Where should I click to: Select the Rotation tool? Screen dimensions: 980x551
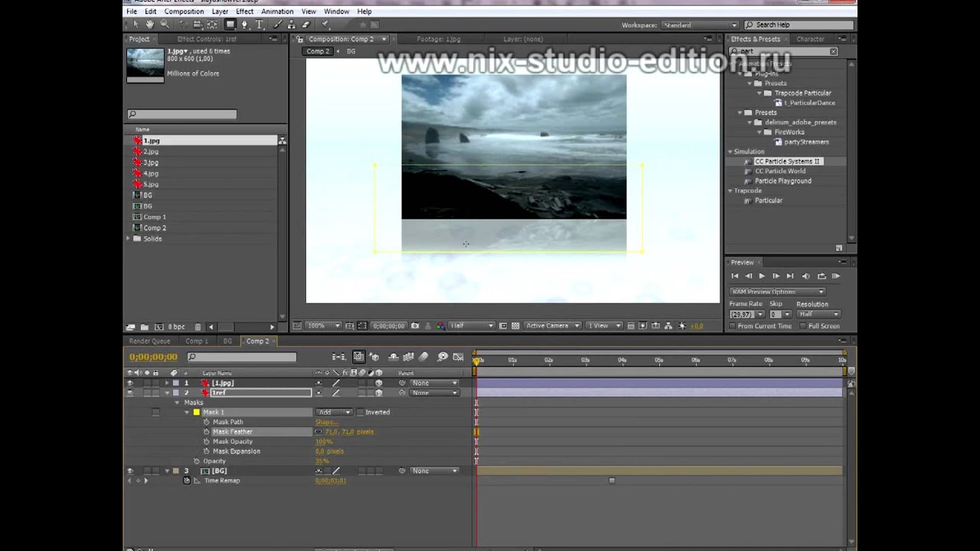pyautogui.click(x=184, y=24)
